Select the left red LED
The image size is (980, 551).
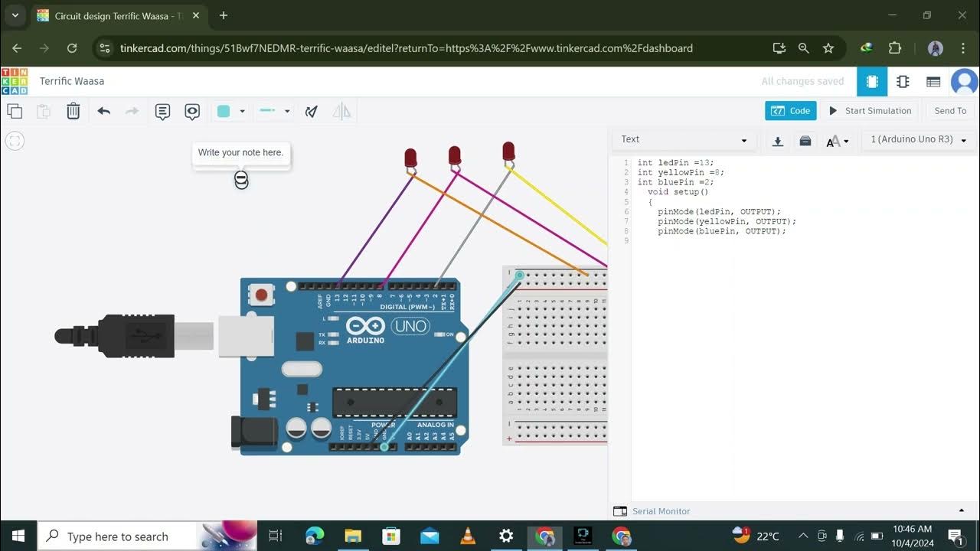410,159
